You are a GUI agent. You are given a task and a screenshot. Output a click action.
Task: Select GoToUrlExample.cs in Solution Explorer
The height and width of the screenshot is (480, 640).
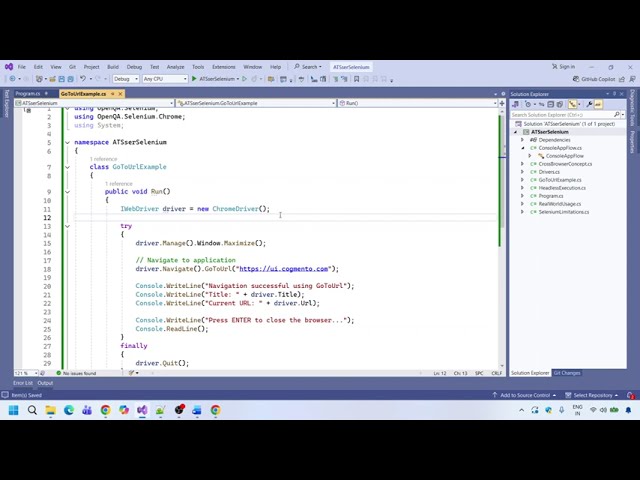[x=560, y=180]
